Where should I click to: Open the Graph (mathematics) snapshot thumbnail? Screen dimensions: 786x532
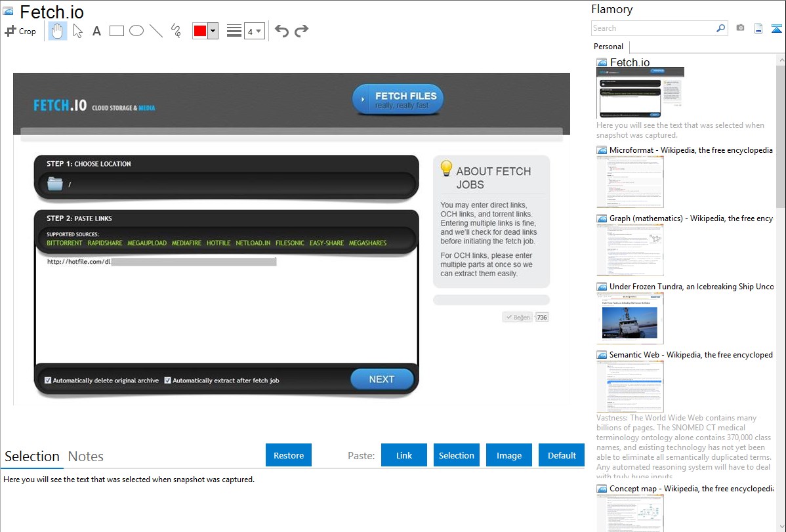pyautogui.click(x=630, y=250)
